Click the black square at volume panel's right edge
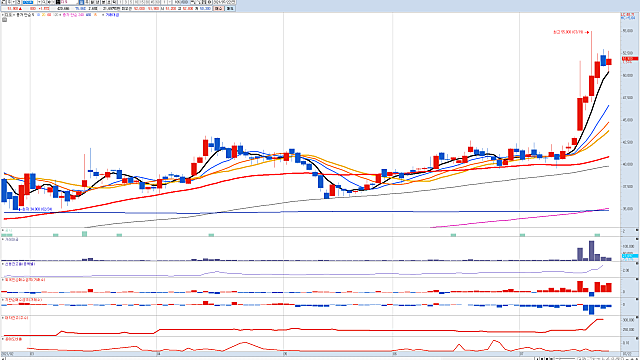 point(637,240)
